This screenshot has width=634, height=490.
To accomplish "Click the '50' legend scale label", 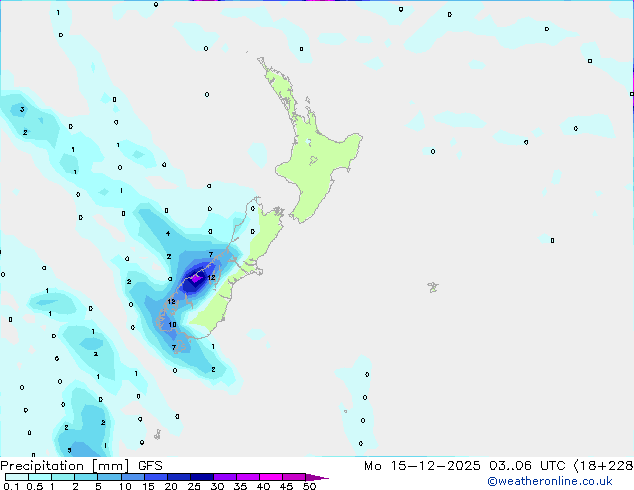I will click(309, 486).
